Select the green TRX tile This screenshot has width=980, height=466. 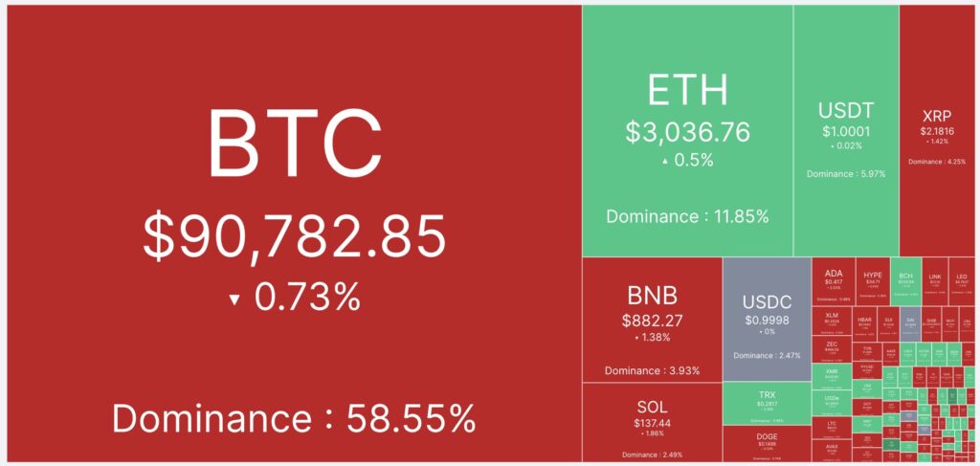click(767, 403)
